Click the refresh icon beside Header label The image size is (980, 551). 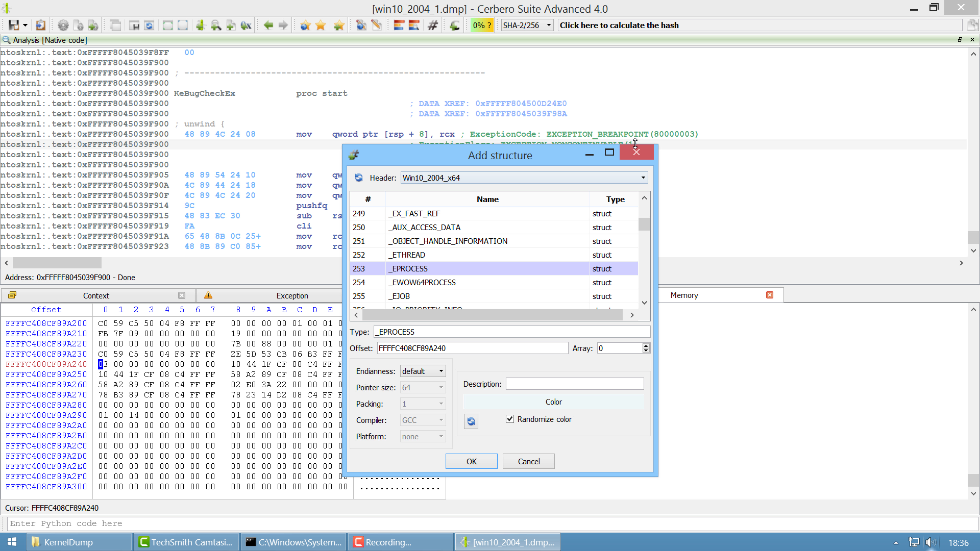(359, 178)
